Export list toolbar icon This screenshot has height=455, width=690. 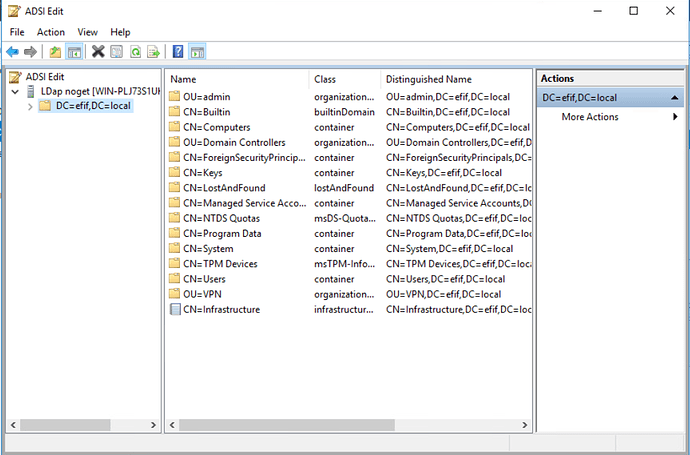click(154, 52)
